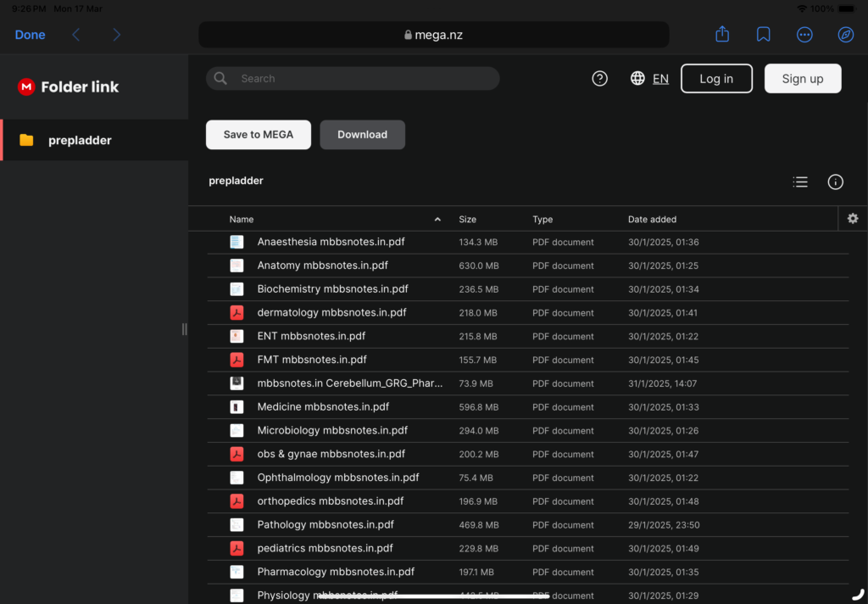
Task: Click the globe language icon
Action: (x=637, y=78)
